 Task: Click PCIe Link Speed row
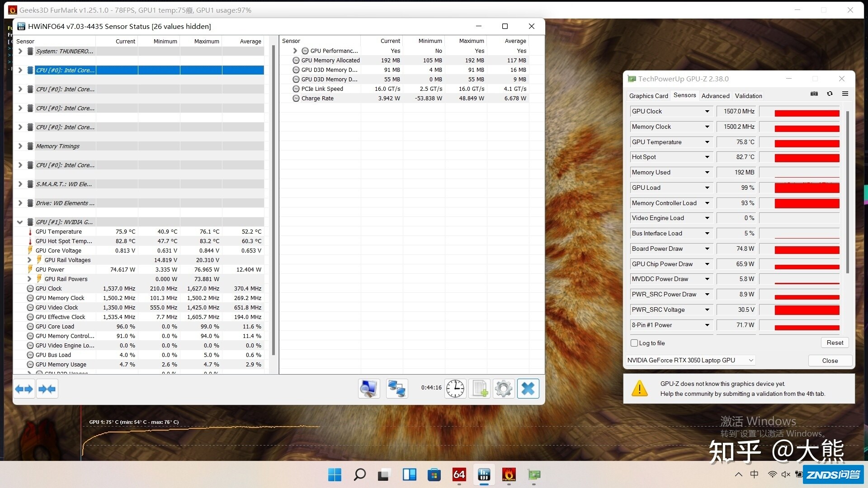[x=405, y=89]
